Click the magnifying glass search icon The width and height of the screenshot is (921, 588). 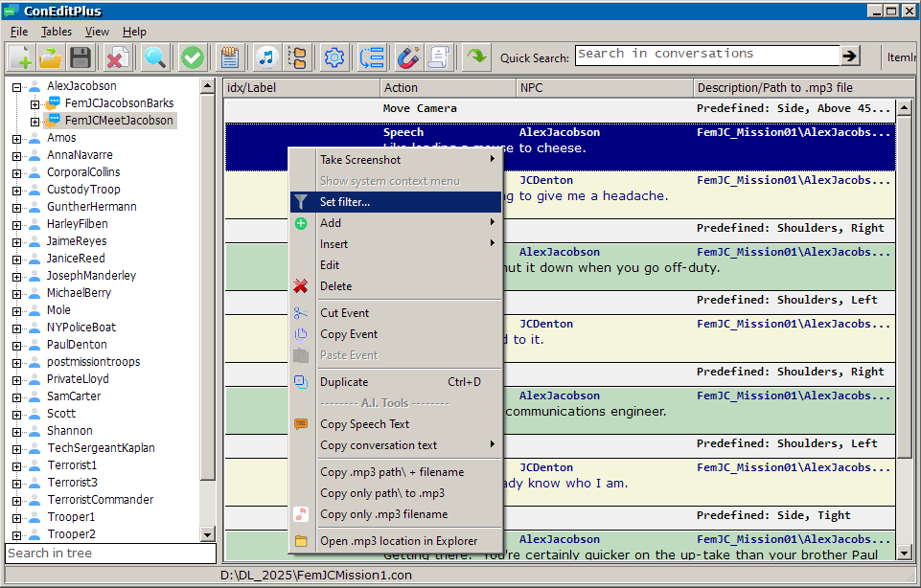154,57
